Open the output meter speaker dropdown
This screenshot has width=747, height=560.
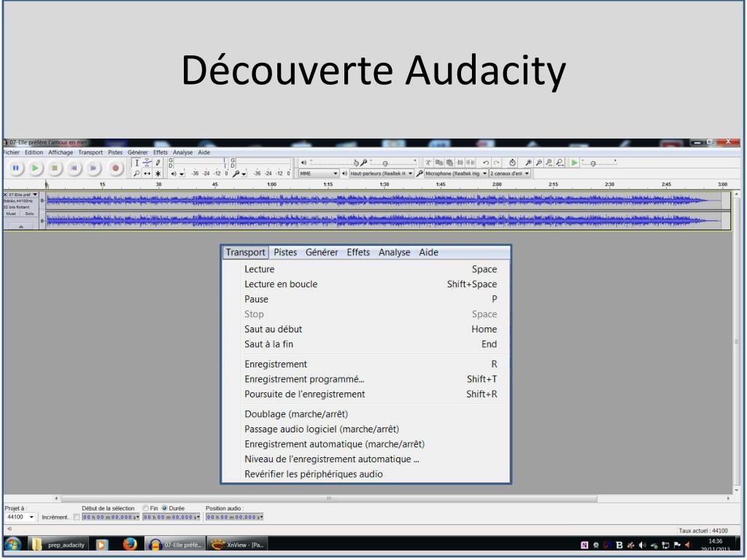tap(182, 174)
